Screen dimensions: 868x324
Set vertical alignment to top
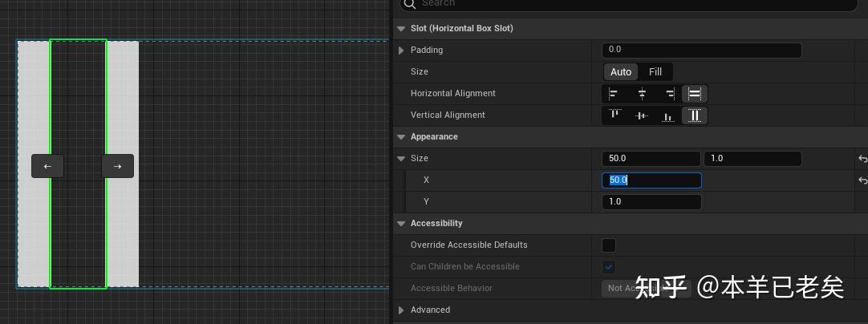(614, 115)
